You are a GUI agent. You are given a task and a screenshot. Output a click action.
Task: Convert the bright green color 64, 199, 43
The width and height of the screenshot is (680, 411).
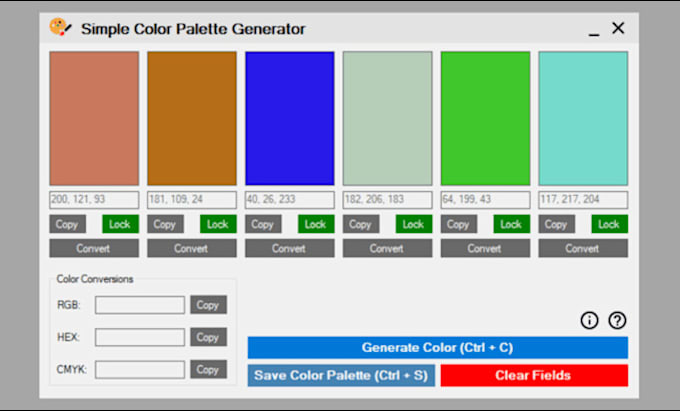pyautogui.click(x=485, y=248)
